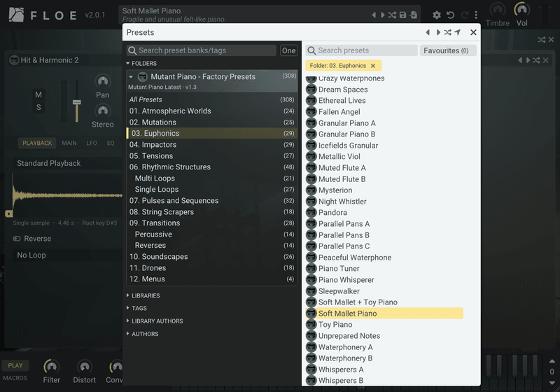Save preset with the floppy disk icon
This screenshot has width=560, height=392.
[x=402, y=15]
